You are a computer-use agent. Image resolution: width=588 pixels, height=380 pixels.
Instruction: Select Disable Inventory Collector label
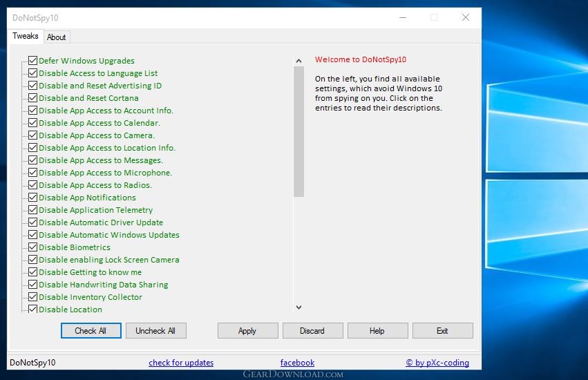tap(91, 297)
